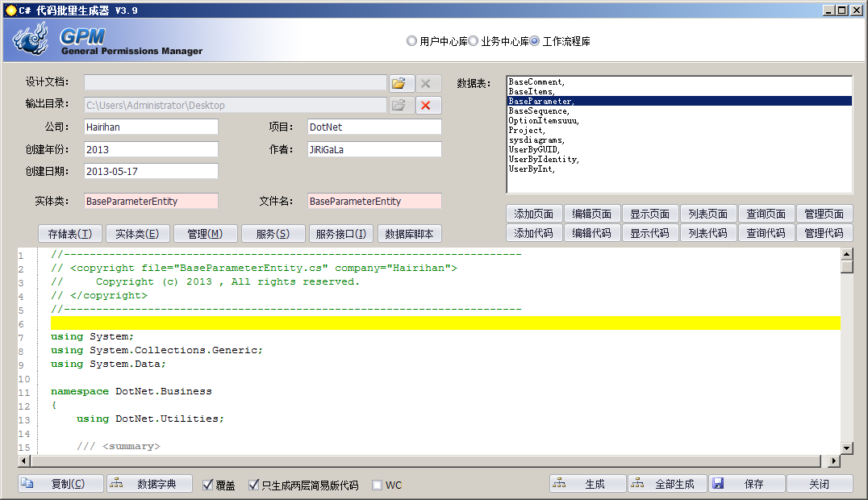The image size is (868, 500).
Task: Click the code editor scroll-up arrow
Action: 846,253
